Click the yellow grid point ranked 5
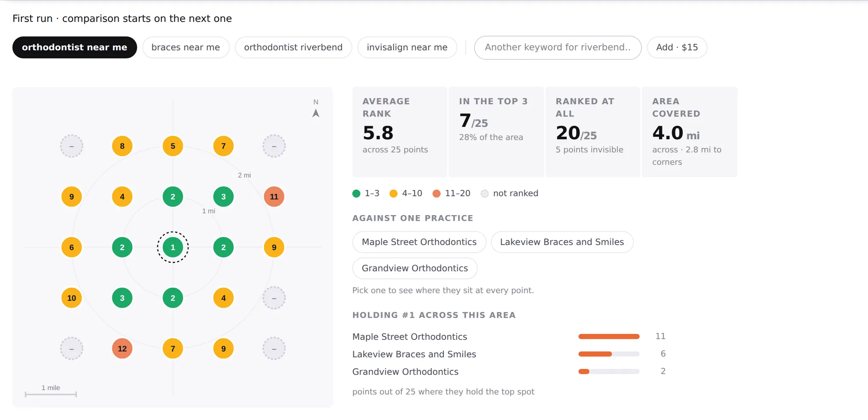The height and width of the screenshot is (420, 868). click(x=173, y=146)
